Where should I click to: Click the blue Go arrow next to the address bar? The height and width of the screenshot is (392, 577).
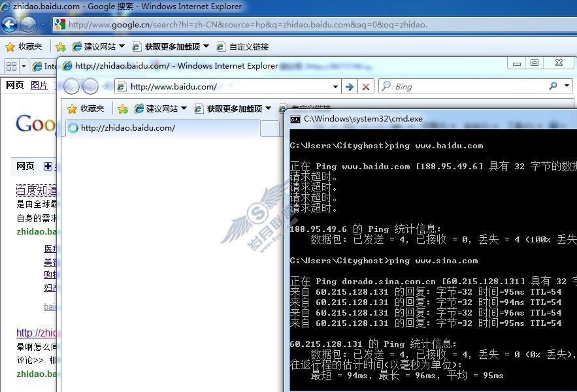coord(349,87)
